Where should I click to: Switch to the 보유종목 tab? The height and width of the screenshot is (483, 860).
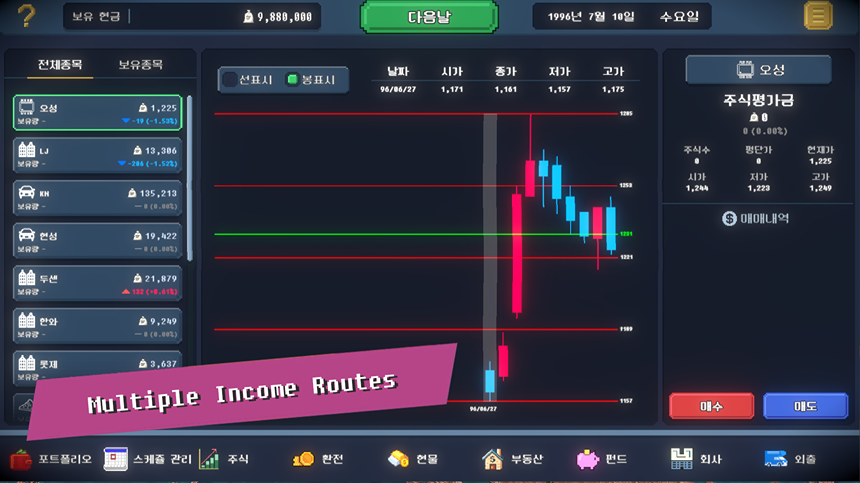140,65
